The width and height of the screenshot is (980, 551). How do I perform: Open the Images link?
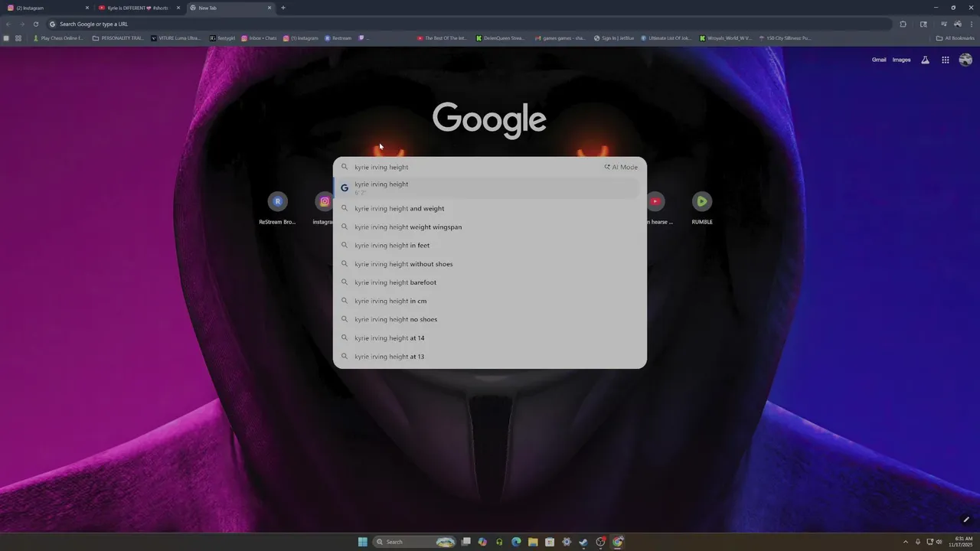coord(901,60)
